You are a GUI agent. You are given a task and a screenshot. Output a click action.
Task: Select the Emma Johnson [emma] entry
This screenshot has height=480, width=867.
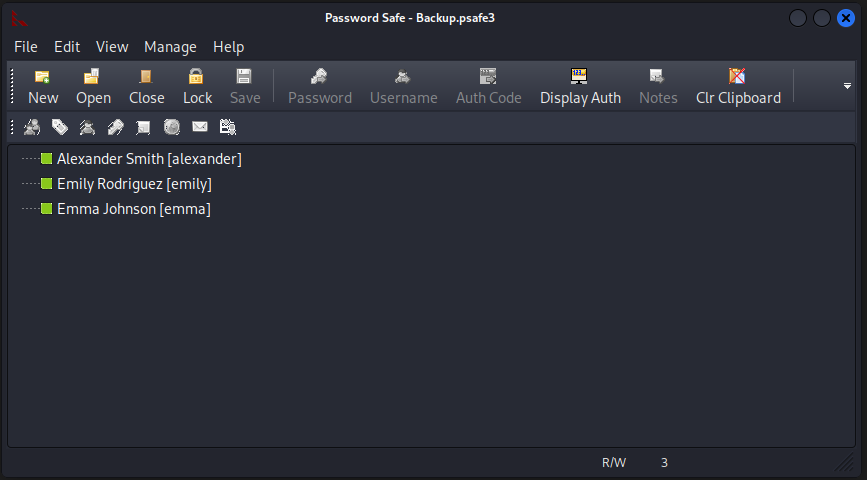click(134, 209)
